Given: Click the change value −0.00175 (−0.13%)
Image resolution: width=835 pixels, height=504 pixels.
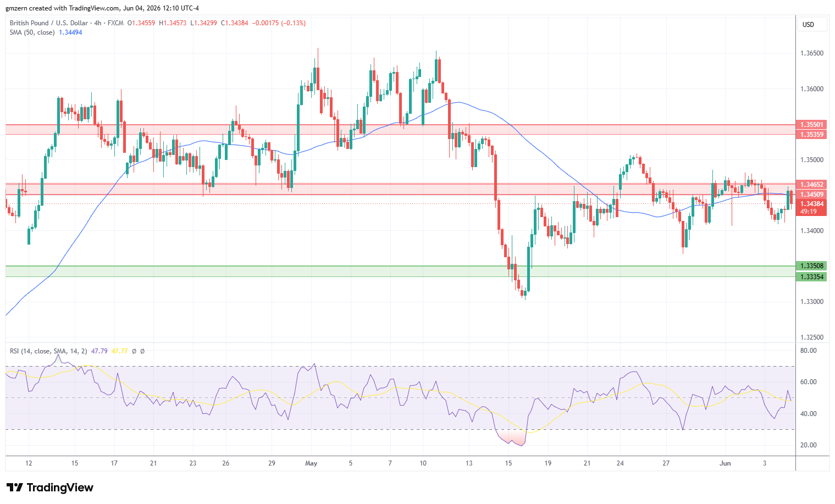Looking at the screenshot, I should pos(279,23).
